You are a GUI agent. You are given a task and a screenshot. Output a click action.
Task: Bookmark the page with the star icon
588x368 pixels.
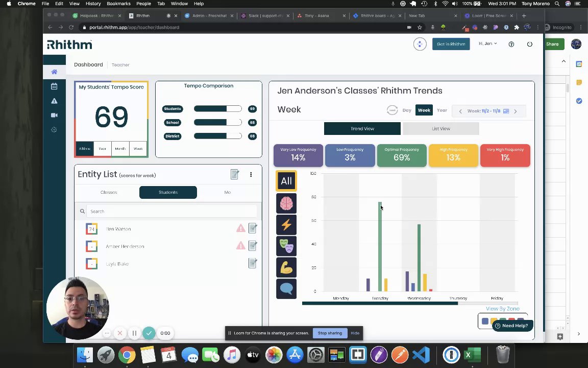420,28
